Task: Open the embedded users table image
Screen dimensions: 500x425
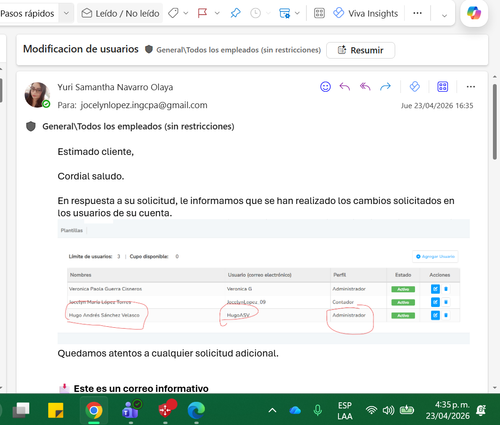Action: tap(263, 281)
